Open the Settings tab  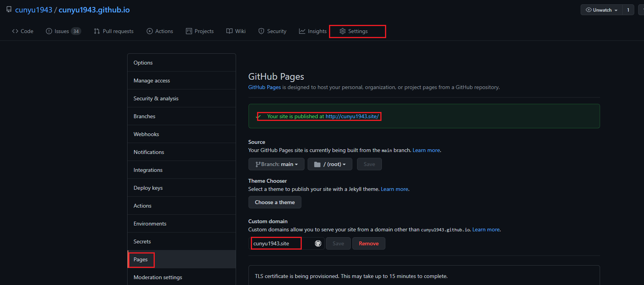coord(357,31)
